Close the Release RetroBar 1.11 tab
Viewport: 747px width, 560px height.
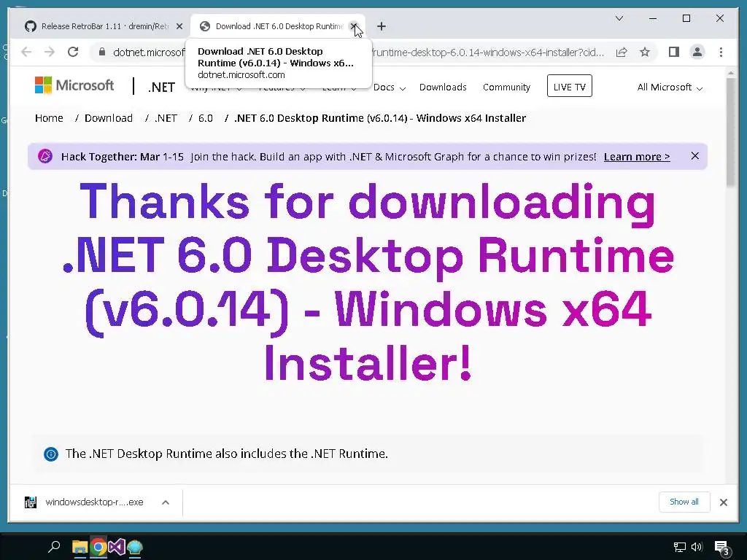(x=179, y=26)
